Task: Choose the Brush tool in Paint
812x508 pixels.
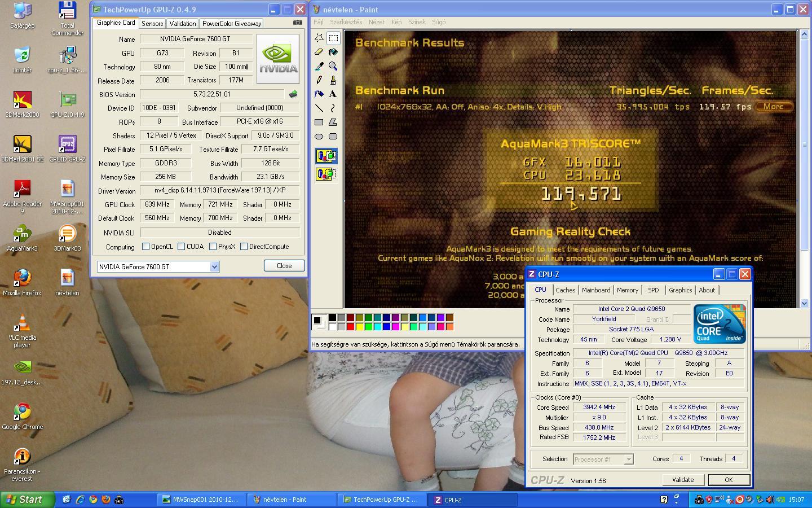Action: pyautogui.click(x=333, y=80)
